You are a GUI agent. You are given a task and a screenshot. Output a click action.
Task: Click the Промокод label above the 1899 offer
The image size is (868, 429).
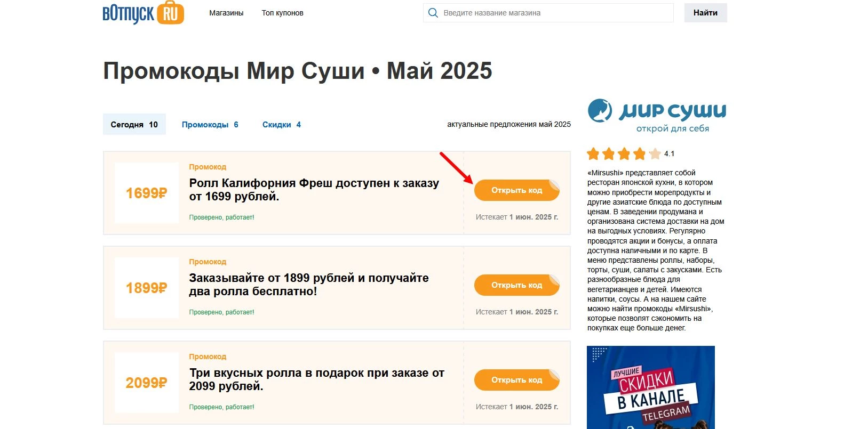tap(208, 262)
